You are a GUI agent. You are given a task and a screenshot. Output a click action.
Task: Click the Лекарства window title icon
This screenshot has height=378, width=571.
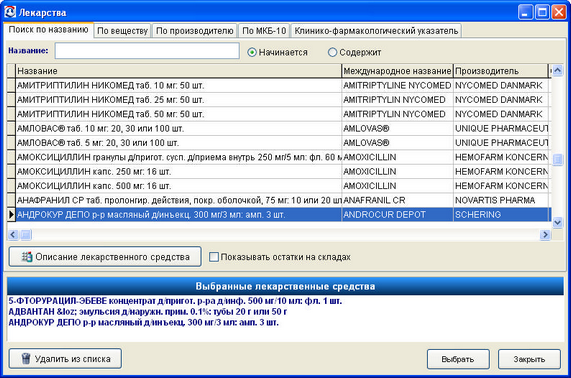10,12
